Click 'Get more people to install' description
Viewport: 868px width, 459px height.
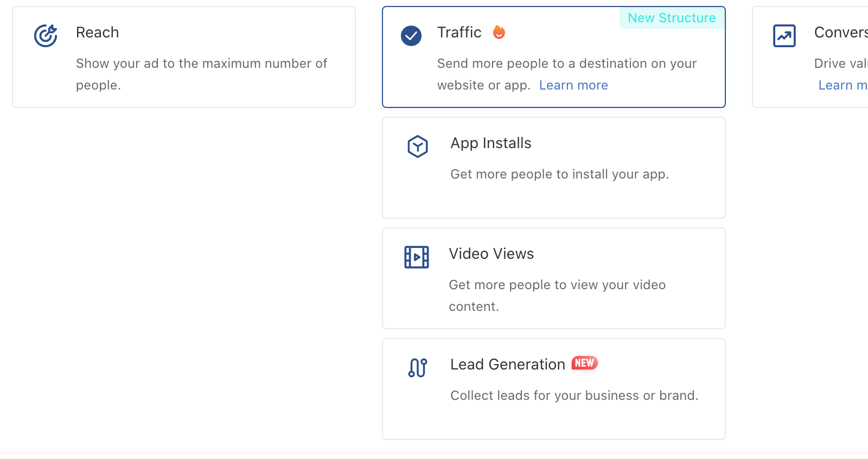click(559, 174)
